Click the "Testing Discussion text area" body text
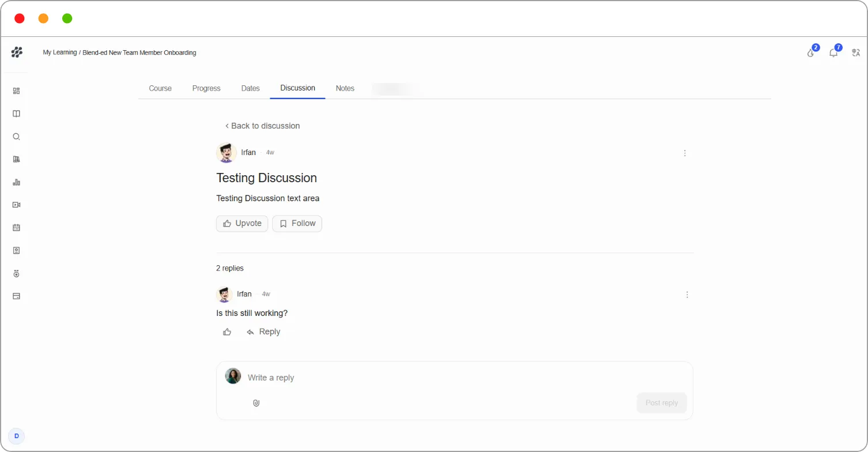The width and height of the screenshot is (868, 452). (267, 198)
